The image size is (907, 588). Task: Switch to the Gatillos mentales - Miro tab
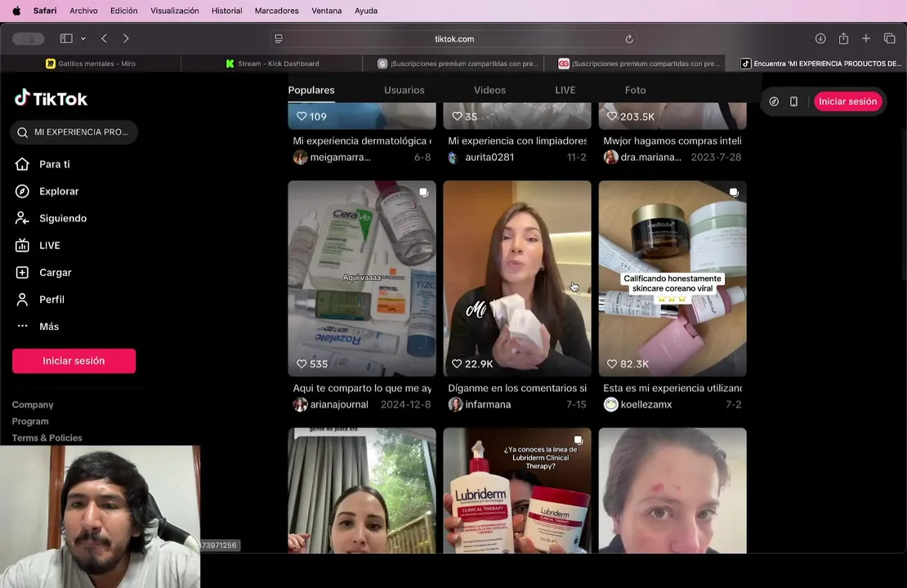91,64
